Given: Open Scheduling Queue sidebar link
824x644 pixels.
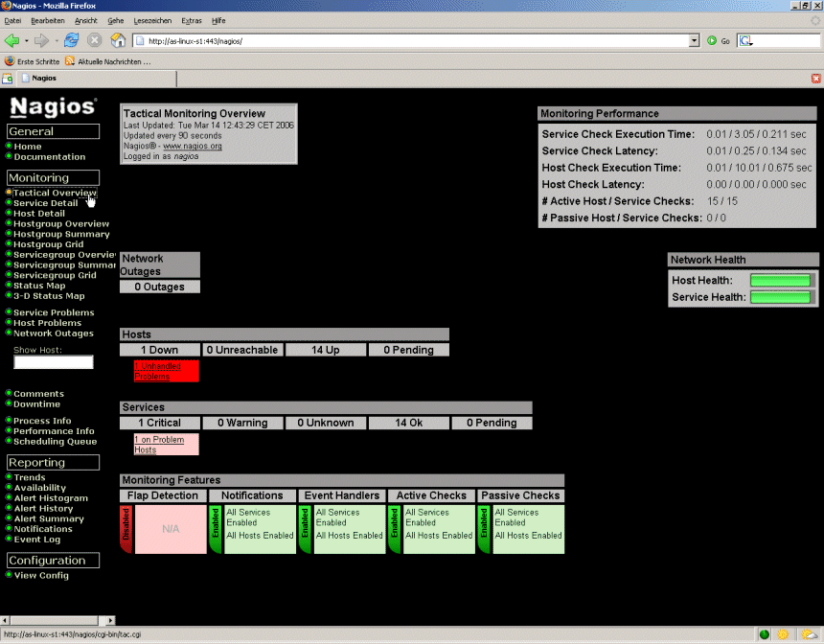Looking at the screenshot, I should point(56,442).
